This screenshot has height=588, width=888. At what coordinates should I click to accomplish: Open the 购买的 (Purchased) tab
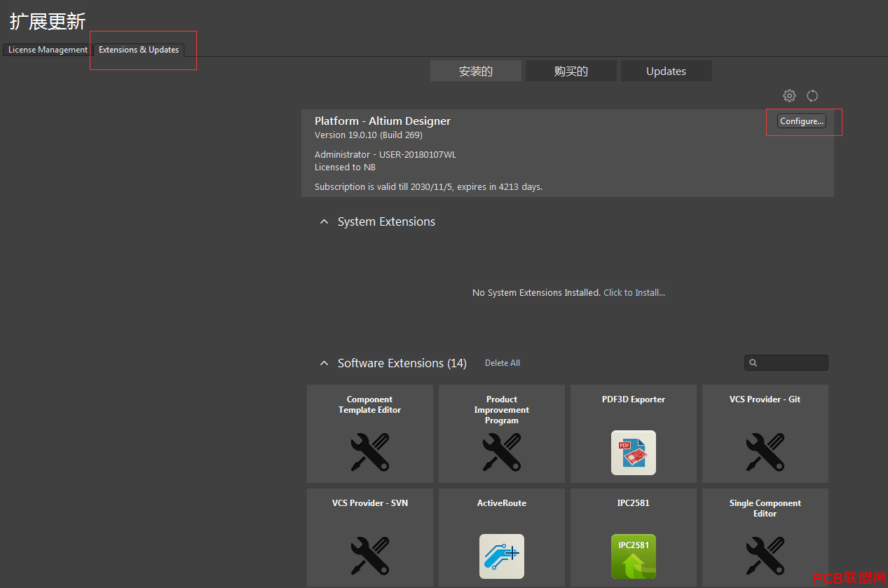tap(571, 71)
